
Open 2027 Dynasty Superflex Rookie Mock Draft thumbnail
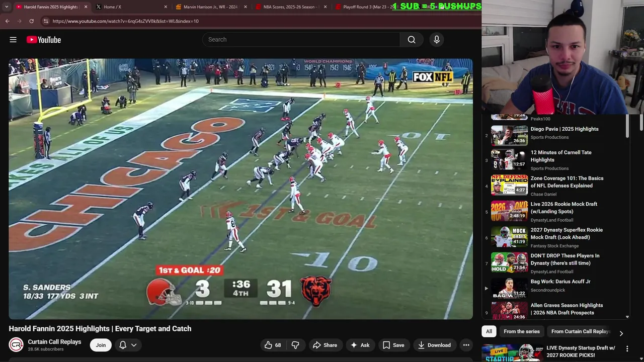coord(509,236)
